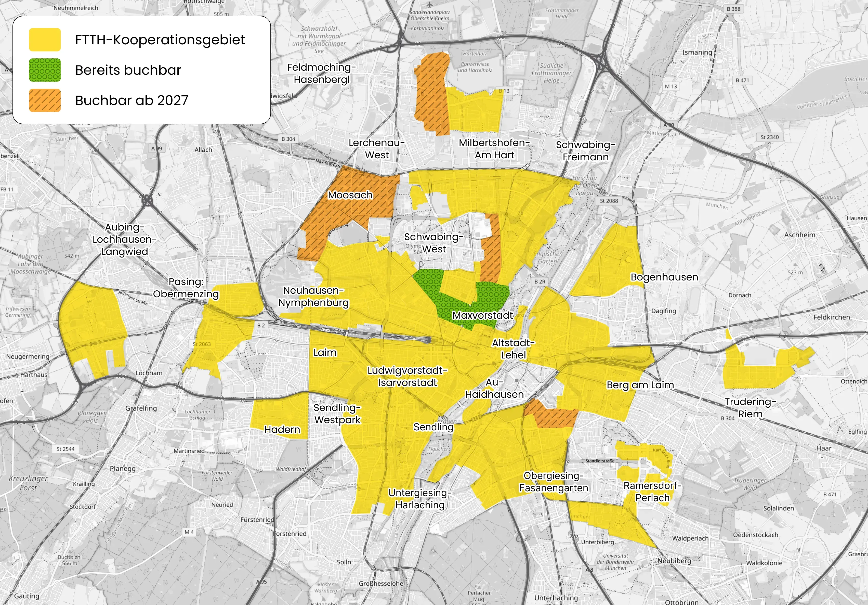Click the Daglfing place label
868x605 pixels.
coord(663,311)
